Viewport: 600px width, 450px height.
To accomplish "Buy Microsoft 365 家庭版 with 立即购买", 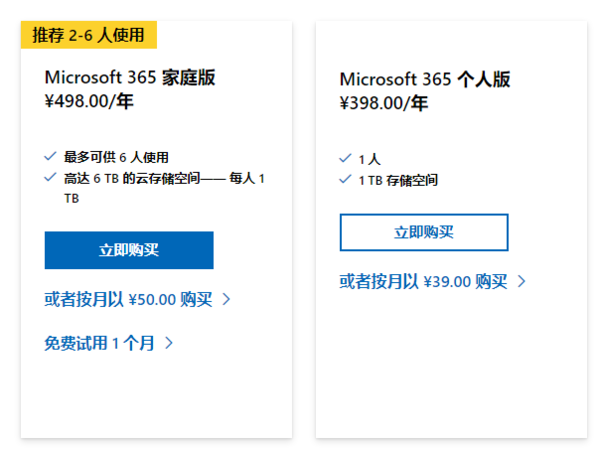I will click(x=129, y=250).
